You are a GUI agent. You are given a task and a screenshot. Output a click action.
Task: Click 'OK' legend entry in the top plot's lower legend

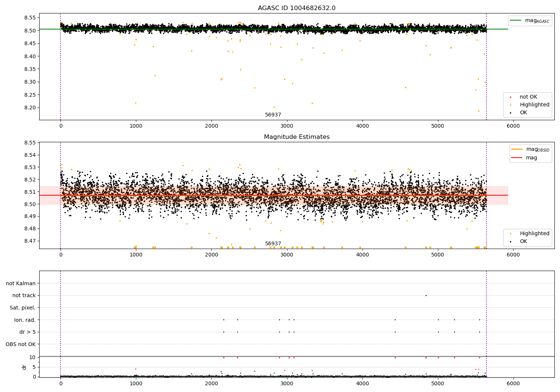pos(519,113)
